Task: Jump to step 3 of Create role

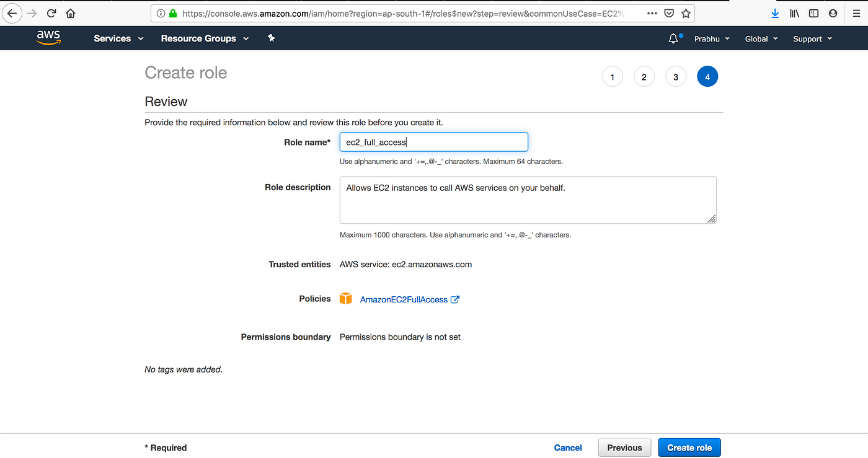Action: click(676, 77)
